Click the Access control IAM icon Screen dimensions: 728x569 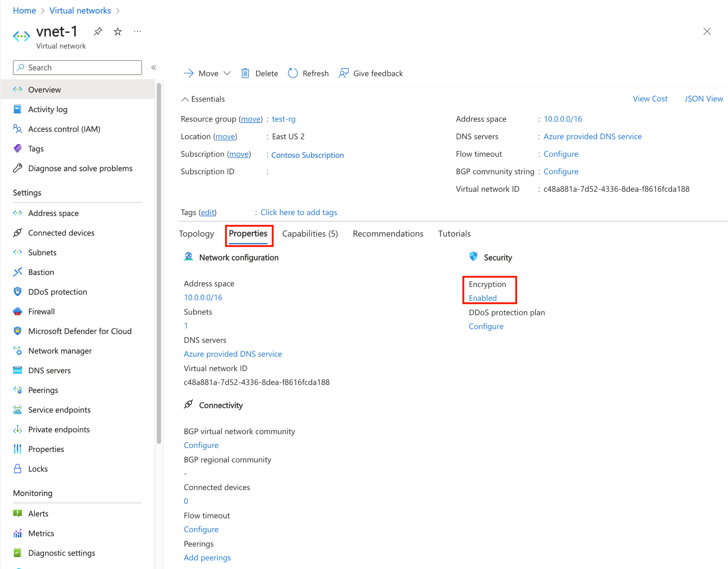click(18, 129)
